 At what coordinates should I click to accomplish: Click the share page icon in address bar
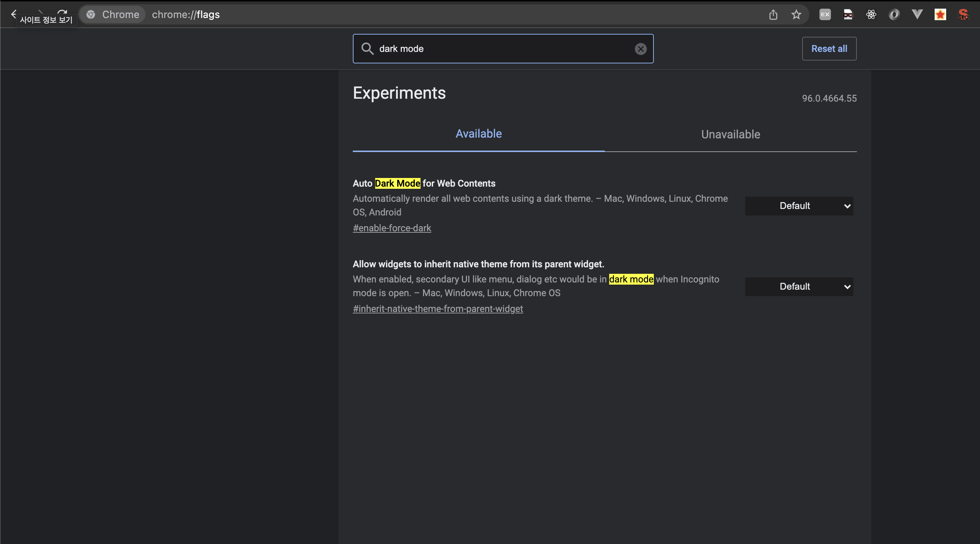(x=773, y=15)
